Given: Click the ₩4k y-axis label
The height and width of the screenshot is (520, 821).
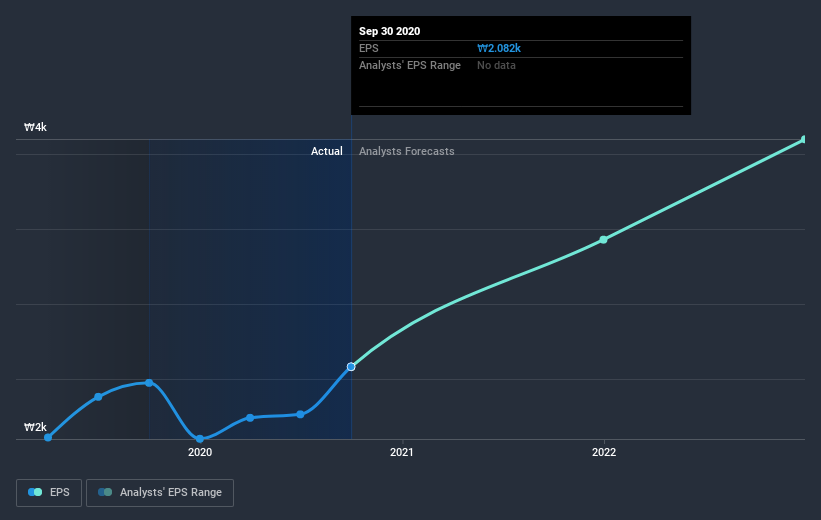Looking at the screenshot, I should coord(36,127).
